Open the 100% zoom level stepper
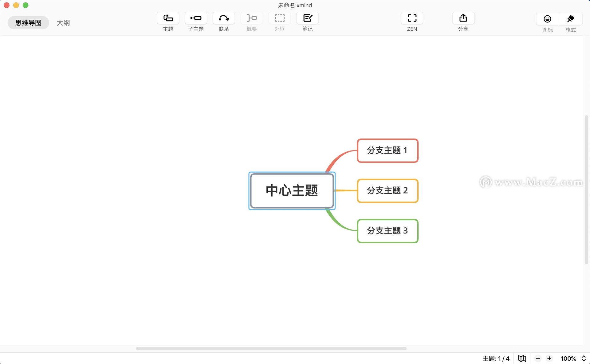This screenshot has height=364, width=590. pyautogui.click(x=584, y=358)
